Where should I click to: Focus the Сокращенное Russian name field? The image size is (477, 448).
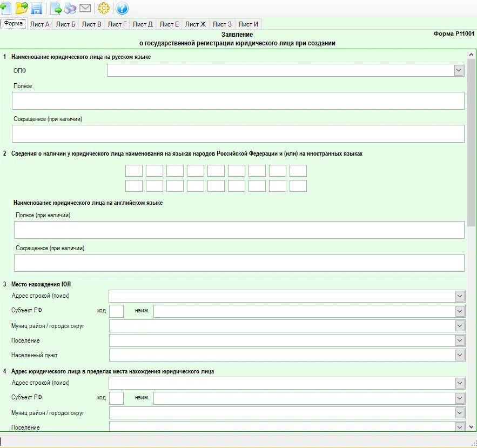point(238,133)
